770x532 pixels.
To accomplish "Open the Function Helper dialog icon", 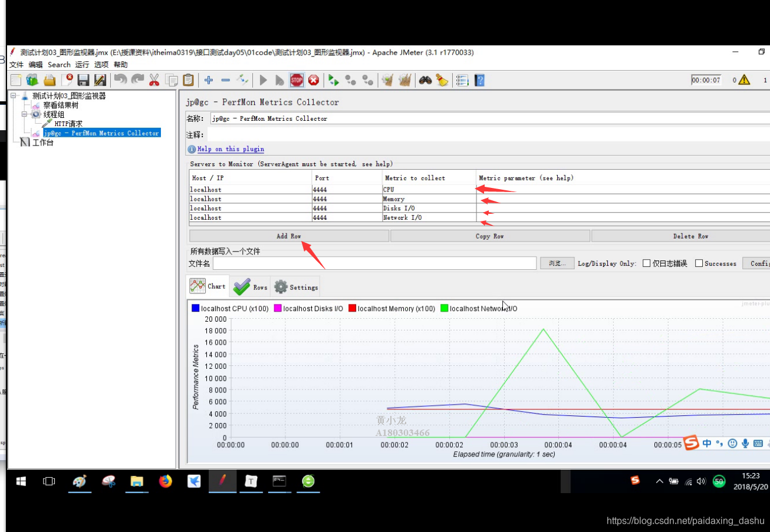I will pyautogui.click(x=462, y=80).
